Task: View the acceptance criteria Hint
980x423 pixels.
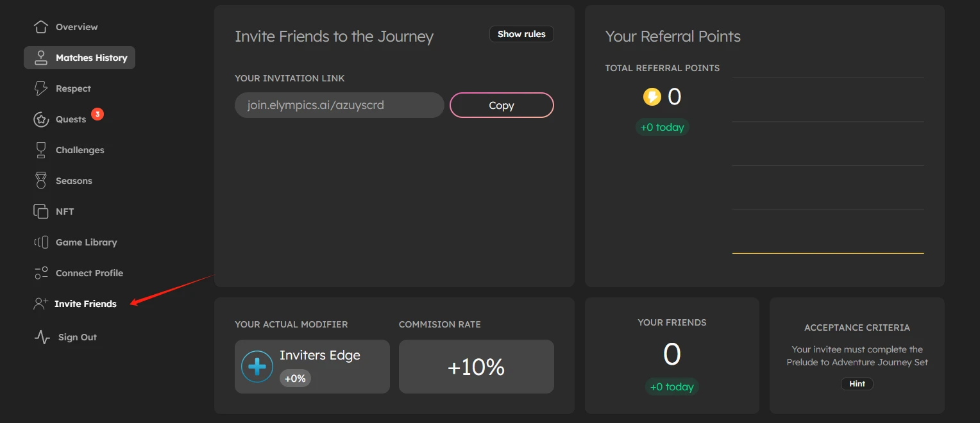Action: 857,383
